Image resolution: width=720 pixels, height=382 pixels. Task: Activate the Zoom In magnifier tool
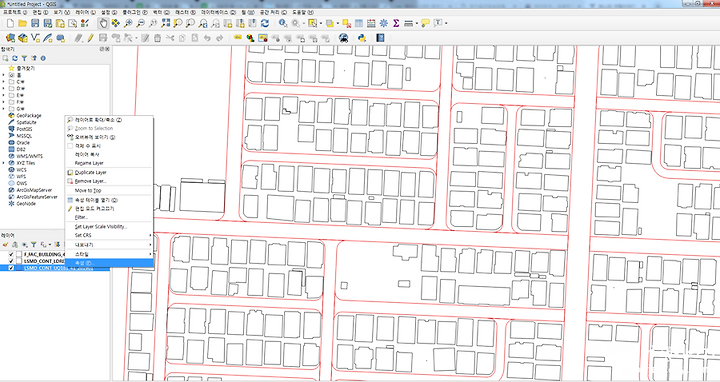click(128, 23)
